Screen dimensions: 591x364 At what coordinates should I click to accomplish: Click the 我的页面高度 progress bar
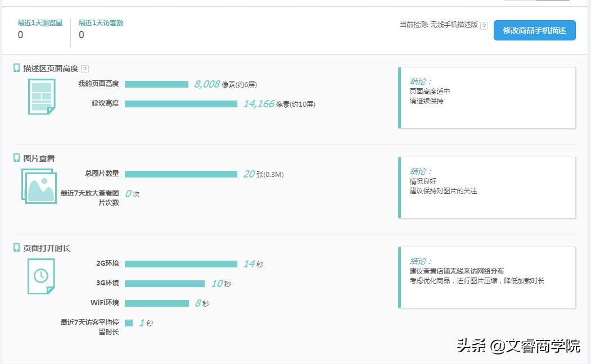click(x=157, y=84)
